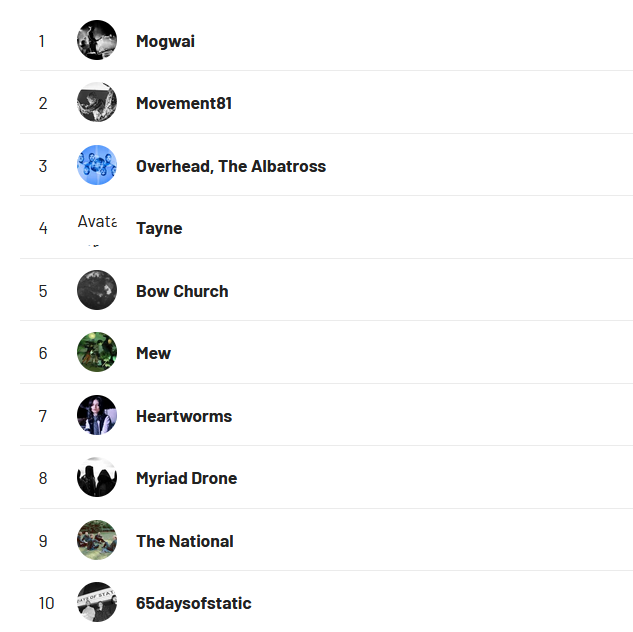Open Mogwai's round avatar image
Screen dimensions: 633x632
pyautogui.click(x=97, y=40)
